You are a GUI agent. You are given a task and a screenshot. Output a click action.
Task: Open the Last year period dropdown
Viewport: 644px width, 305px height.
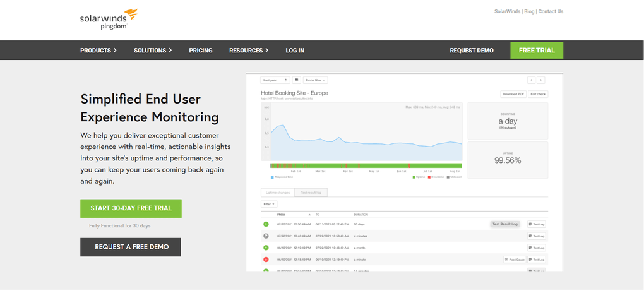[x=275, y=80]
